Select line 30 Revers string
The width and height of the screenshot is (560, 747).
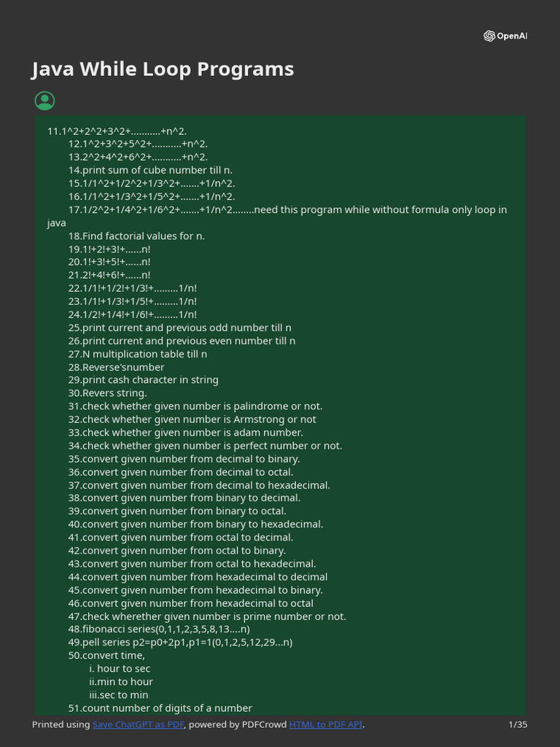click(108, 393)
